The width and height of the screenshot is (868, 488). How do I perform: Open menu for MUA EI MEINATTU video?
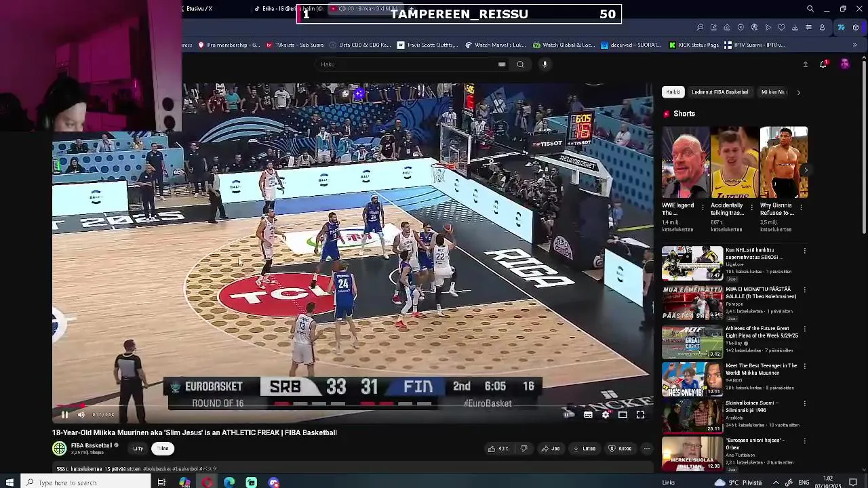tap(805, 290)
